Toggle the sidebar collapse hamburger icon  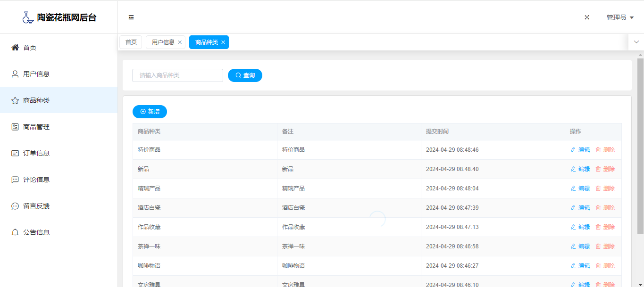131,17
